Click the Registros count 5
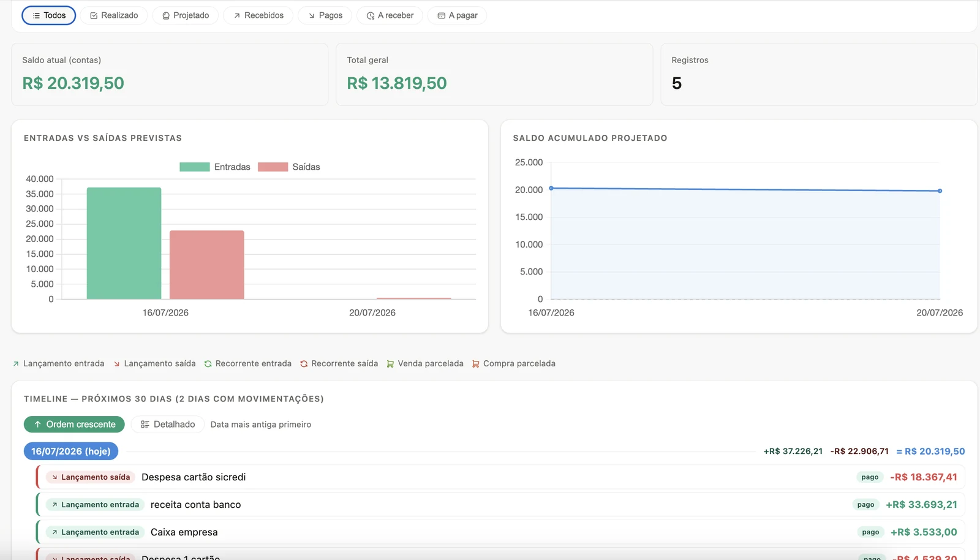The width and height of the screenshot is (980, 560). point(677,83)
